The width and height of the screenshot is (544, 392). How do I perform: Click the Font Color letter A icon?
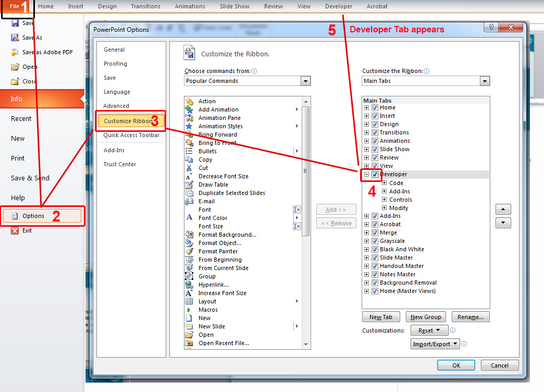pos(189,218)
